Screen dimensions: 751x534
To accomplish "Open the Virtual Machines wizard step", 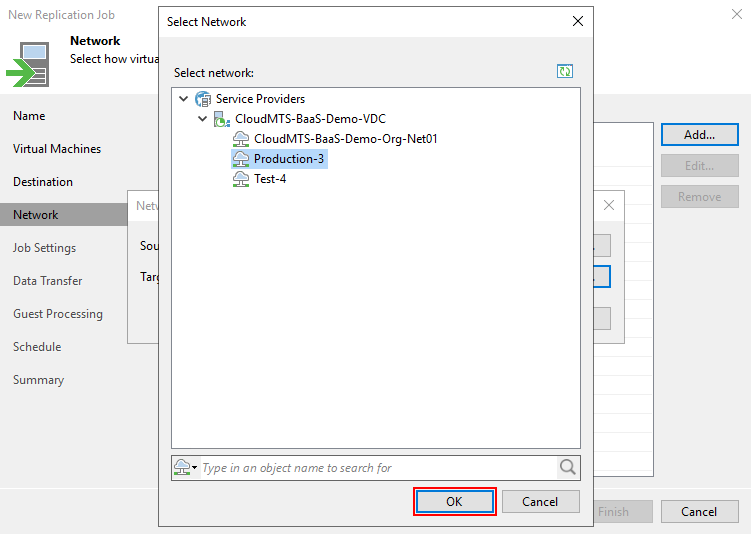I will point(57,149).
